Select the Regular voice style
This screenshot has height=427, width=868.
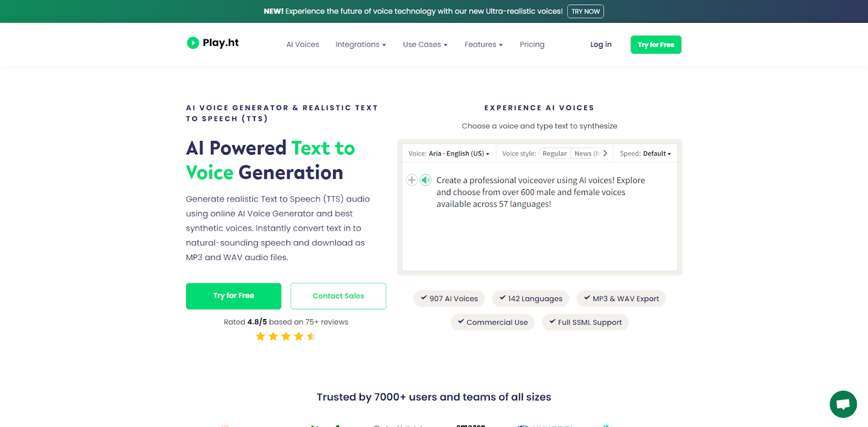[x=554, y=153]
